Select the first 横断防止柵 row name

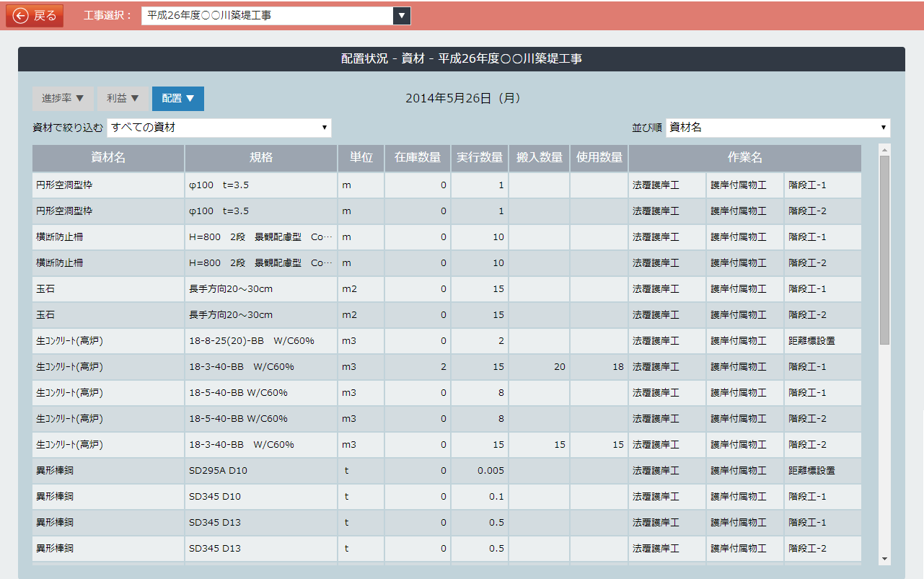point(59,237)
